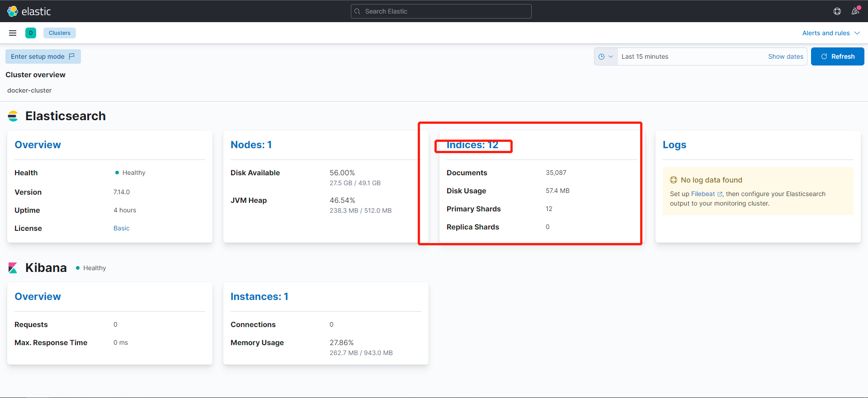Click the 262.7 MB / 943.0 MB text

coord(361,353)
